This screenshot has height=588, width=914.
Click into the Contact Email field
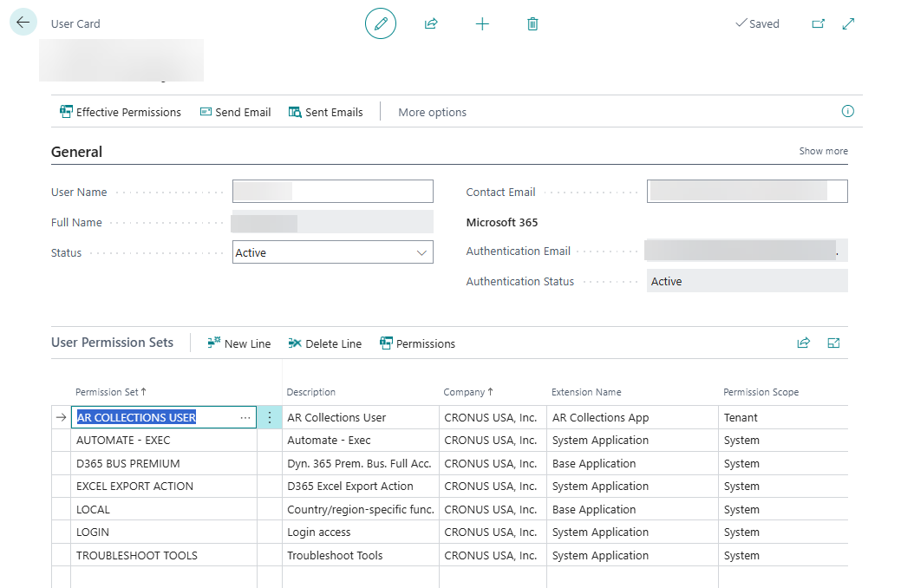point(746,191)
